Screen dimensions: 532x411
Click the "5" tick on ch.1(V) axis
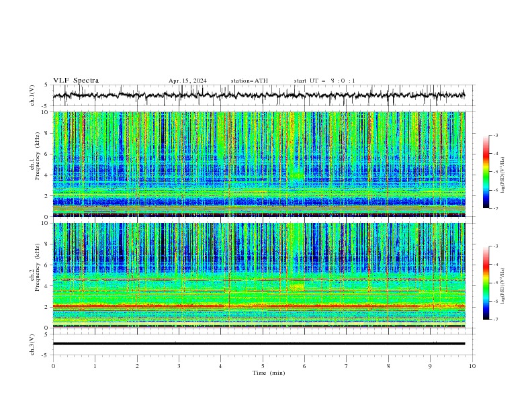(46, 85)
